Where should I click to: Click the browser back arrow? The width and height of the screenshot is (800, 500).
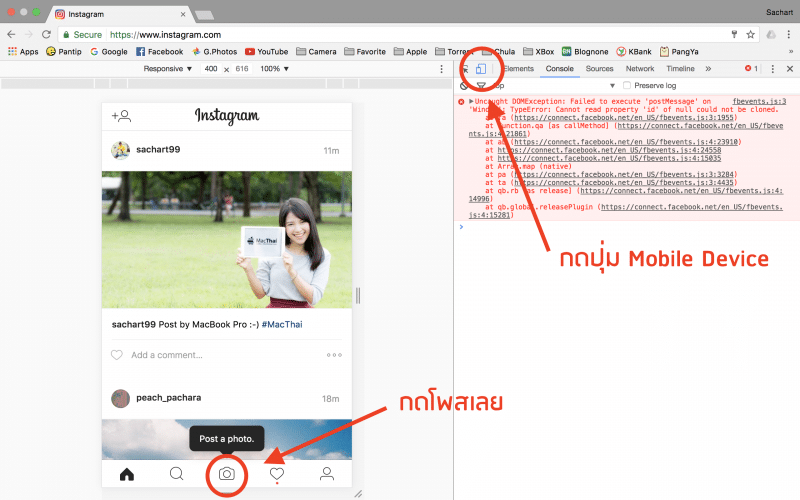coord(11,34)
